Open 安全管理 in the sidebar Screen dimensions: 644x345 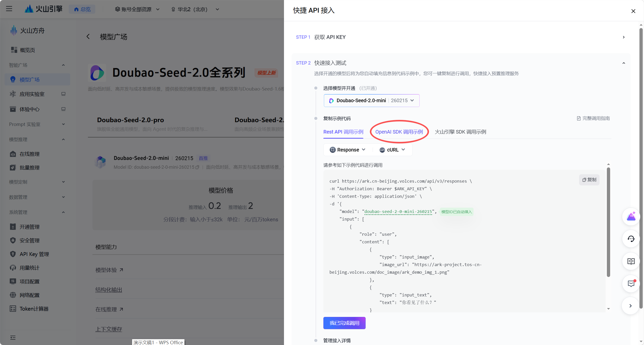[37, 241]
